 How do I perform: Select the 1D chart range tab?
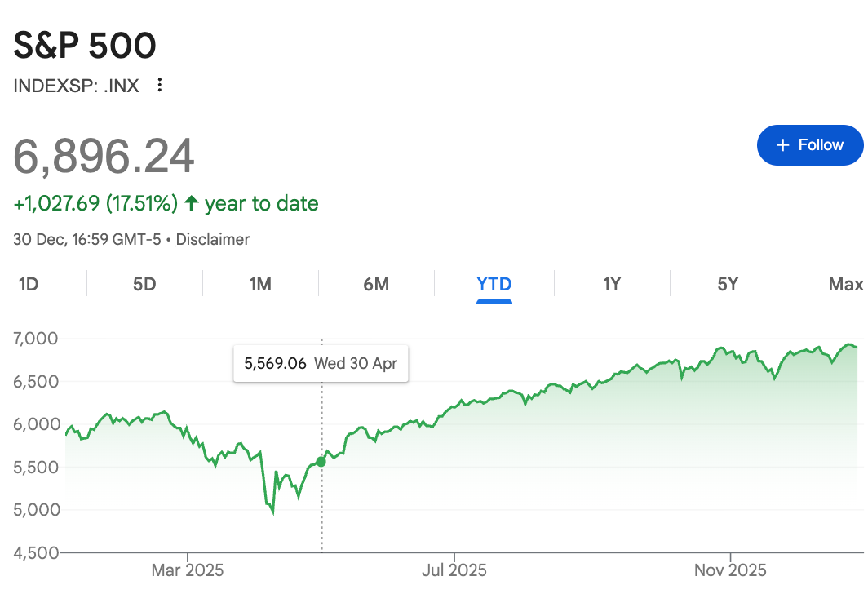tap(29, 284)
